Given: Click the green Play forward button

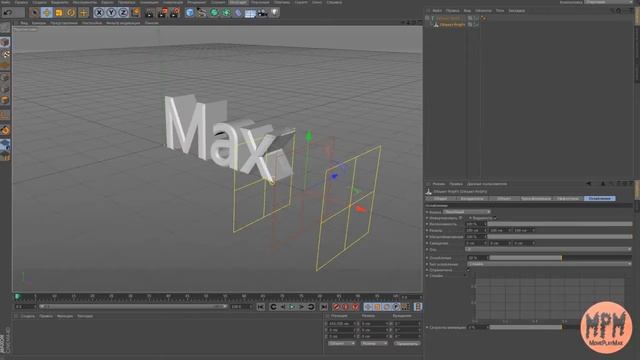Looking at the screenshot, I should point(292,307).
